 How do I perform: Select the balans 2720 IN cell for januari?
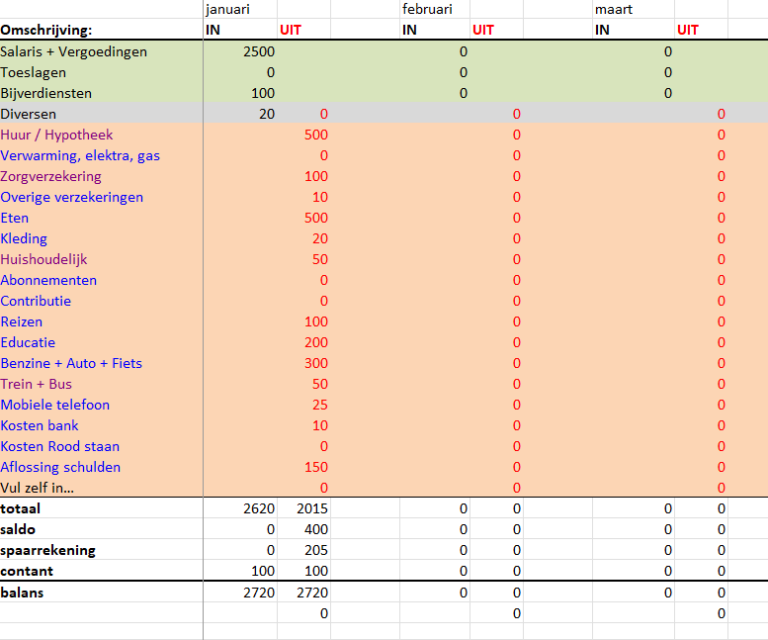[x=259, y=593]
